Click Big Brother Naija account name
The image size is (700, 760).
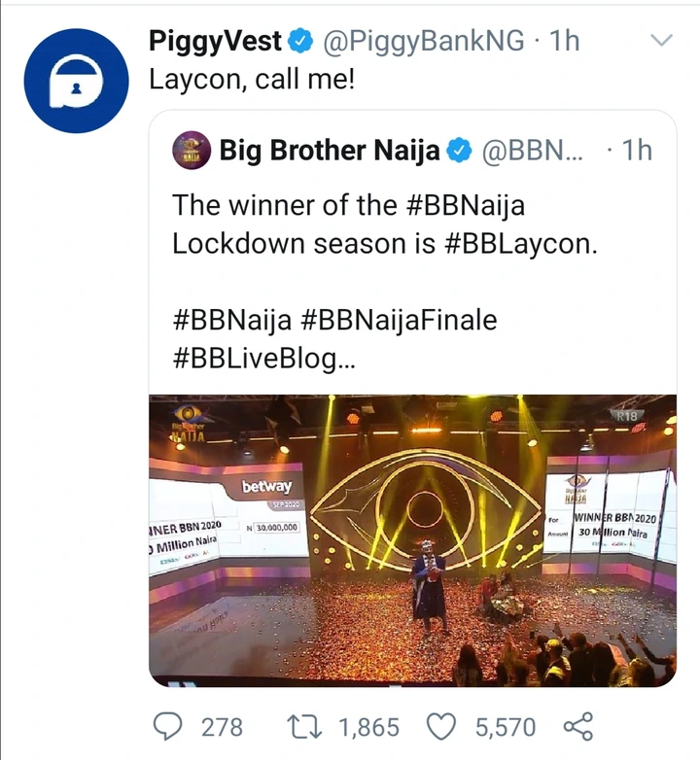331,151
